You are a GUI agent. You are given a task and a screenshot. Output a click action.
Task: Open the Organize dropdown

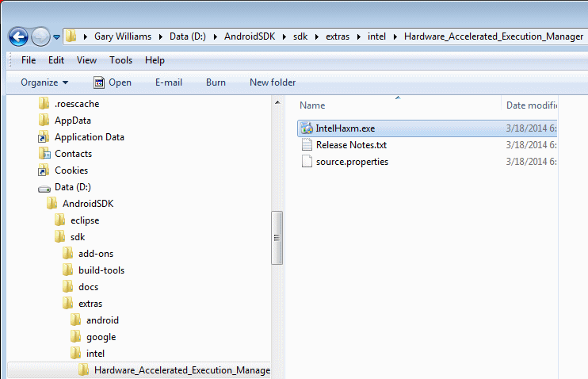(x=44, y=82)
